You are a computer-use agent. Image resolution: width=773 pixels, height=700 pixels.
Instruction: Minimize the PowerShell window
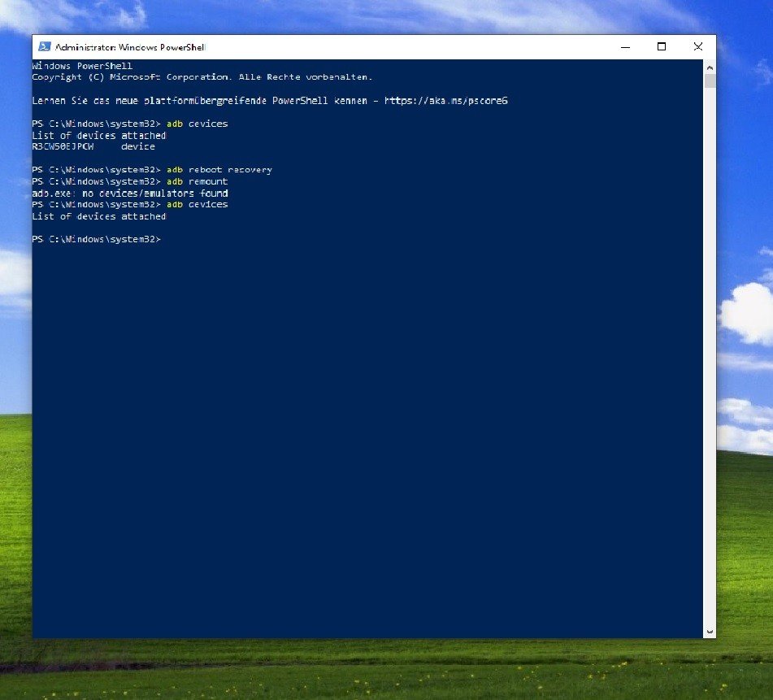pyautogui.click(x=625, y=47)
